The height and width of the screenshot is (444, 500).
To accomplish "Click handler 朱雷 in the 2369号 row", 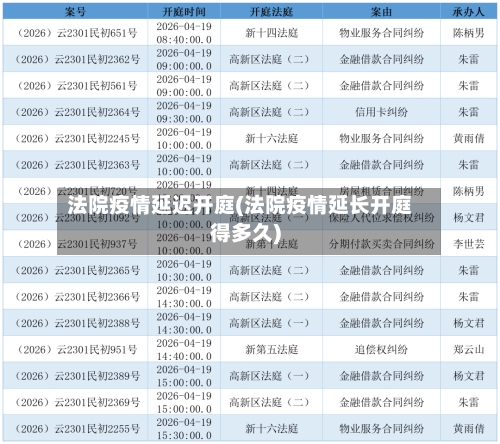I will click(468, 402).
